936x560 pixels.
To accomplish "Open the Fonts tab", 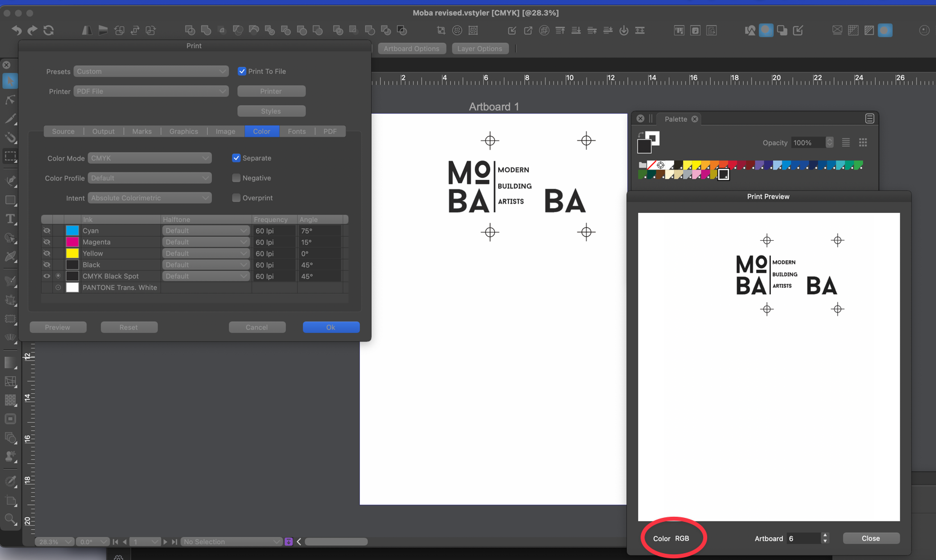I will (x=297, y=131).
